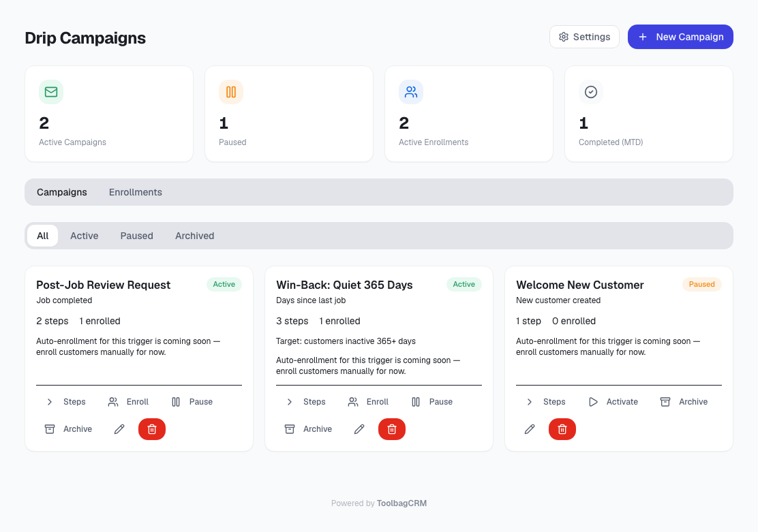
Task: Click the Post-Job Review Request title
Action: point(103,285)
